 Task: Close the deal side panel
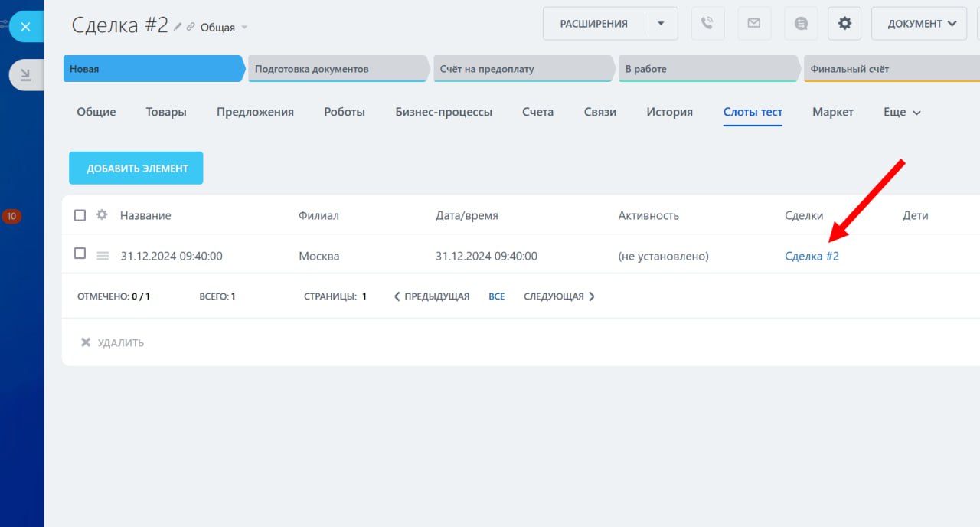click(x=25, y=27)
